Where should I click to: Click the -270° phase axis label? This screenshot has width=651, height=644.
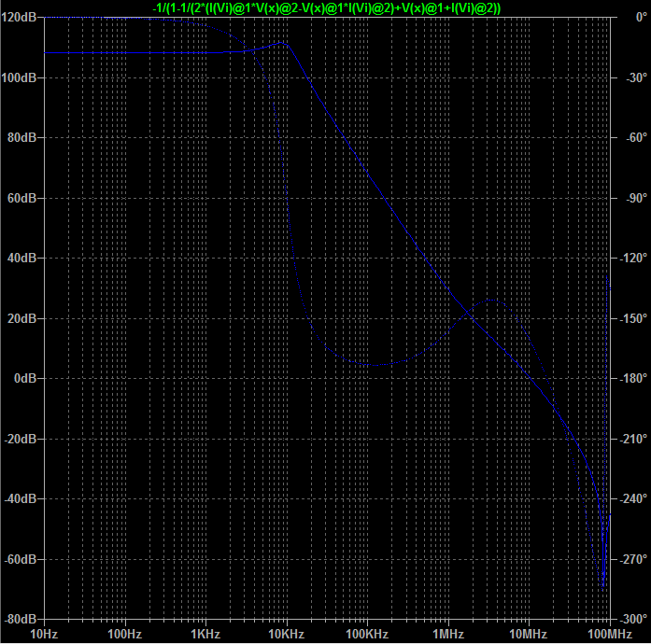click(633, 559)
